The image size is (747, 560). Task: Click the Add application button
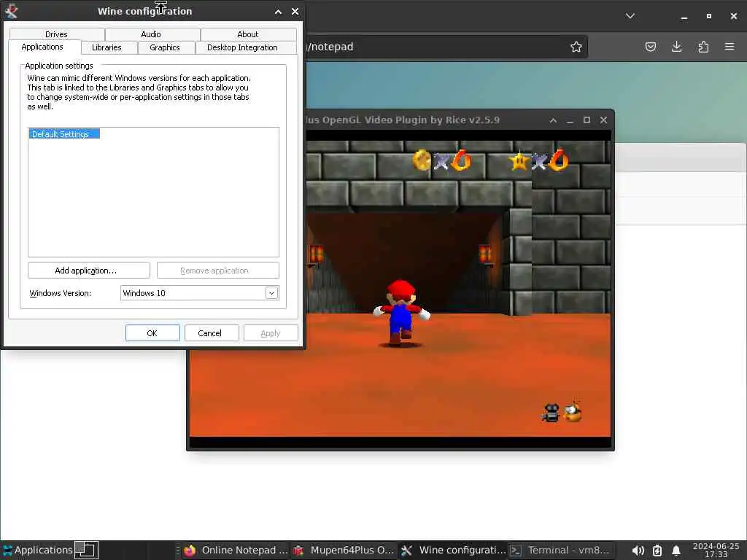pyautogui.click(x=88, y=271)
